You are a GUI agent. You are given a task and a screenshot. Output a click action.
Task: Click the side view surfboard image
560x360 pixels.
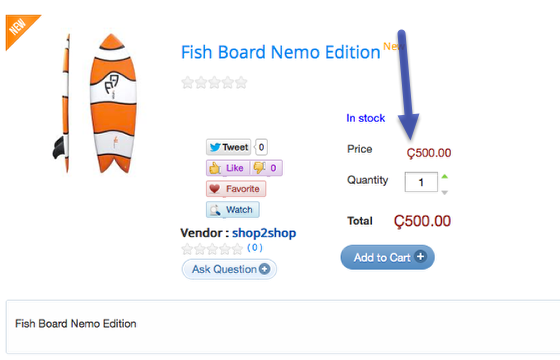point(61,104)
